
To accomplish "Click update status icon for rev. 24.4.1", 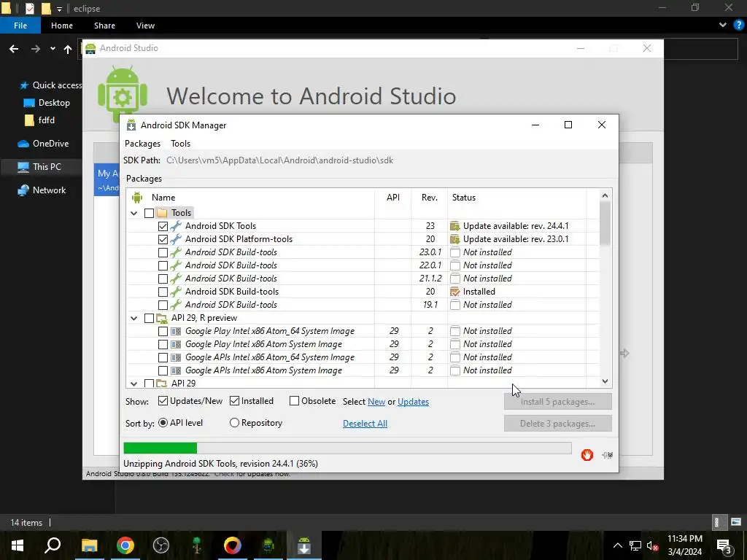I will tap(455, 226).
